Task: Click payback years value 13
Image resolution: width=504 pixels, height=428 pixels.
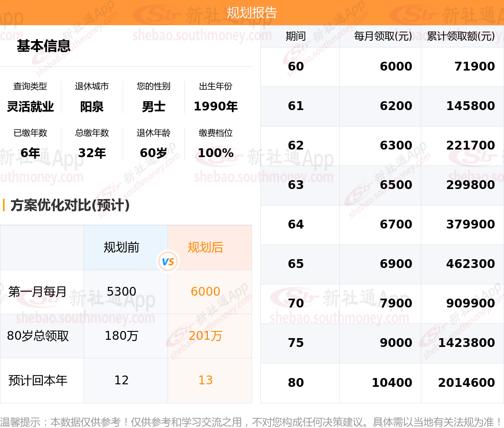Action: point(205,380)
